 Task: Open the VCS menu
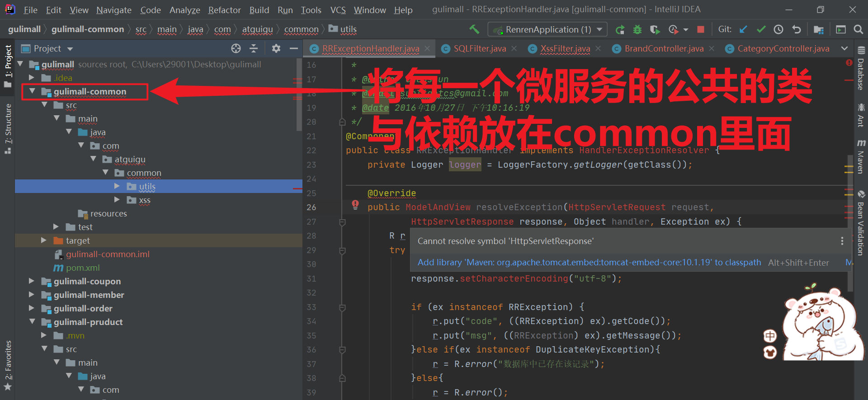coord(338,10)
